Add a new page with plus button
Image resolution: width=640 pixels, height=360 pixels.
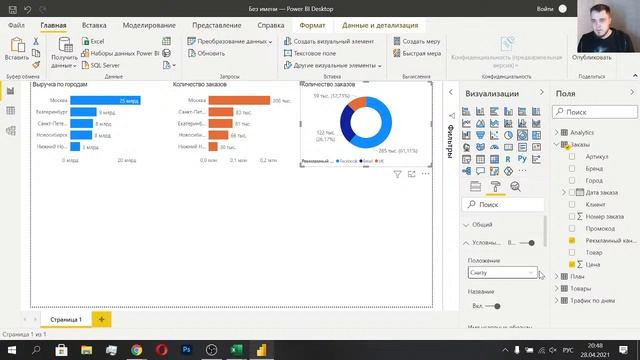tap(102, 320)
